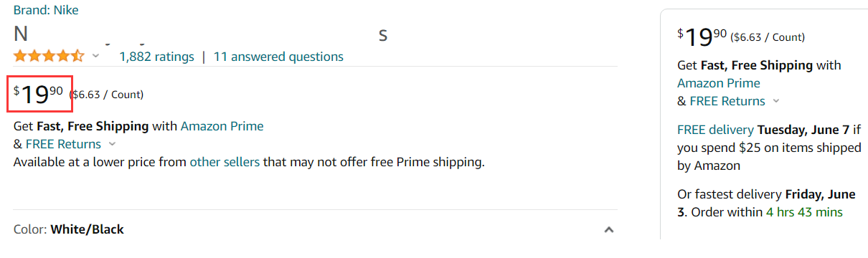
Task: Open the other sellers link
Action: pyautogui.click(x=225, y=162)
